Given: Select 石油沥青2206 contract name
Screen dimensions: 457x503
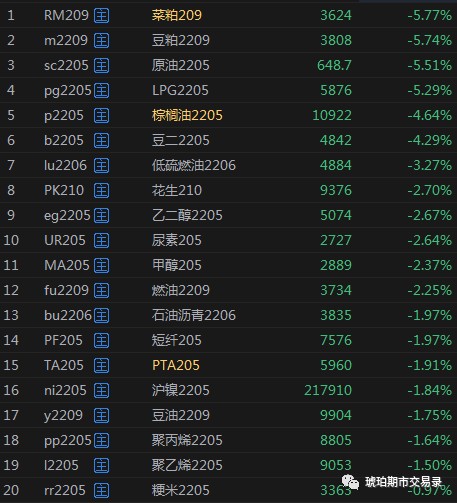Looking at the screenshot, I should [194, 315].
